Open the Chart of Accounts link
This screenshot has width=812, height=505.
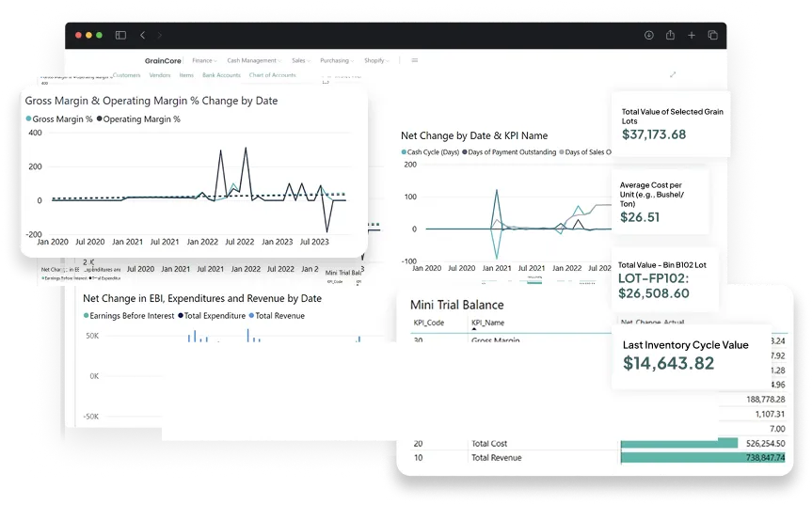pyautogui.click(x=272, y=75)
